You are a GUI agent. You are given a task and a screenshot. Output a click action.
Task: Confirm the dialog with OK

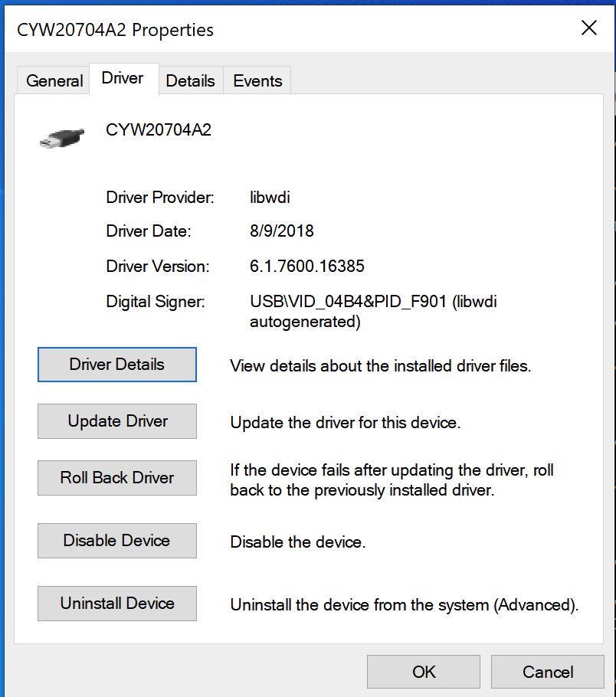(x=424, y=672)
